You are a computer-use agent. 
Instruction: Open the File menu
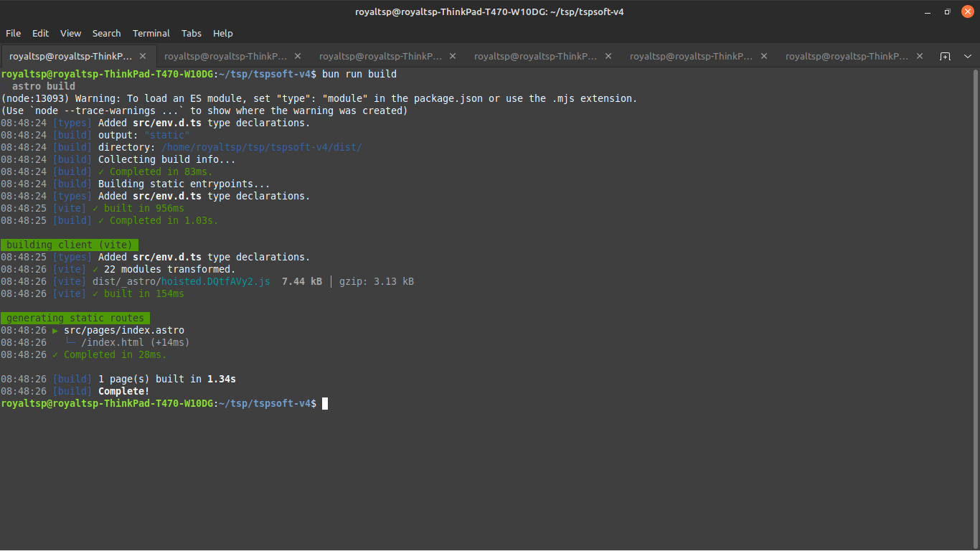pyautogui.click(x=13, y=33)
